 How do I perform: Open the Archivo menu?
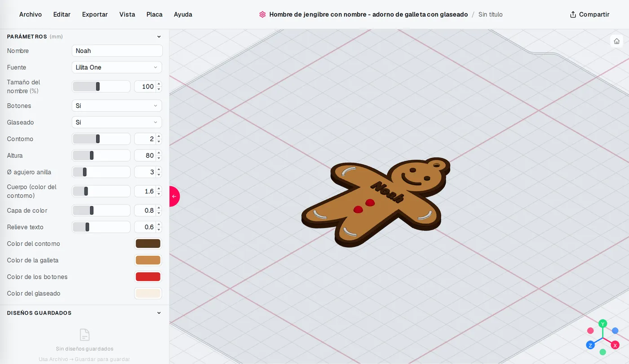tap(31, 14)
